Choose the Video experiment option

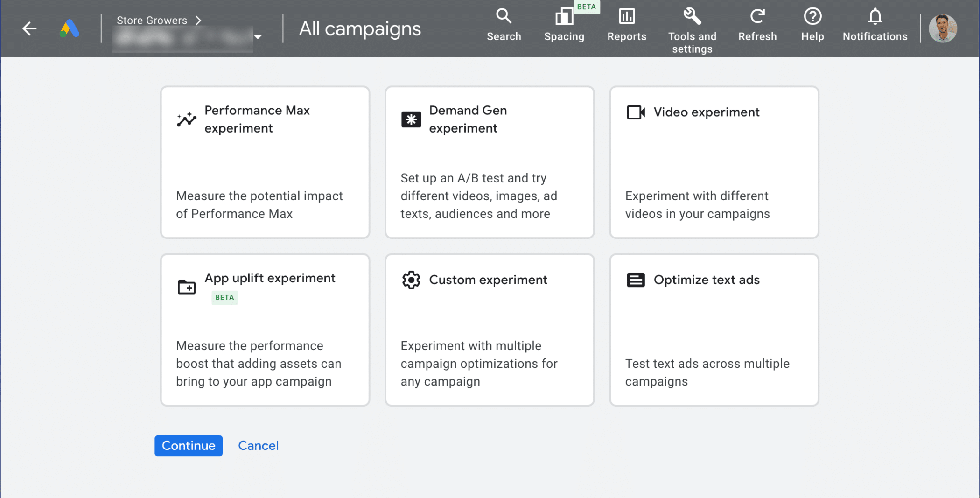[x=714, y=162]
